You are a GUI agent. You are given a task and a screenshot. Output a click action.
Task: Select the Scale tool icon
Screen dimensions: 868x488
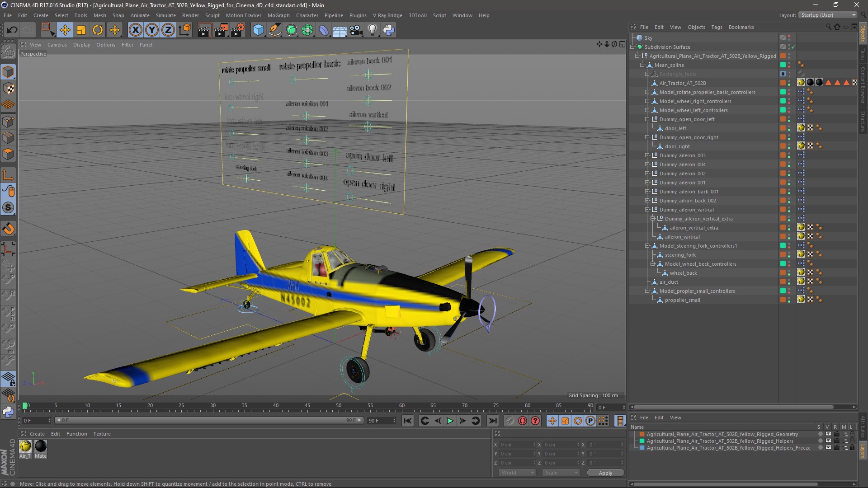[81, 30]
